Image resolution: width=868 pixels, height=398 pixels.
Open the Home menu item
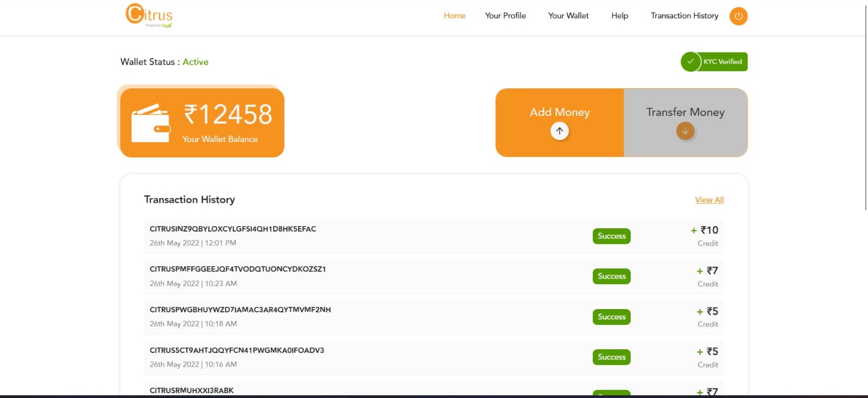454,16
